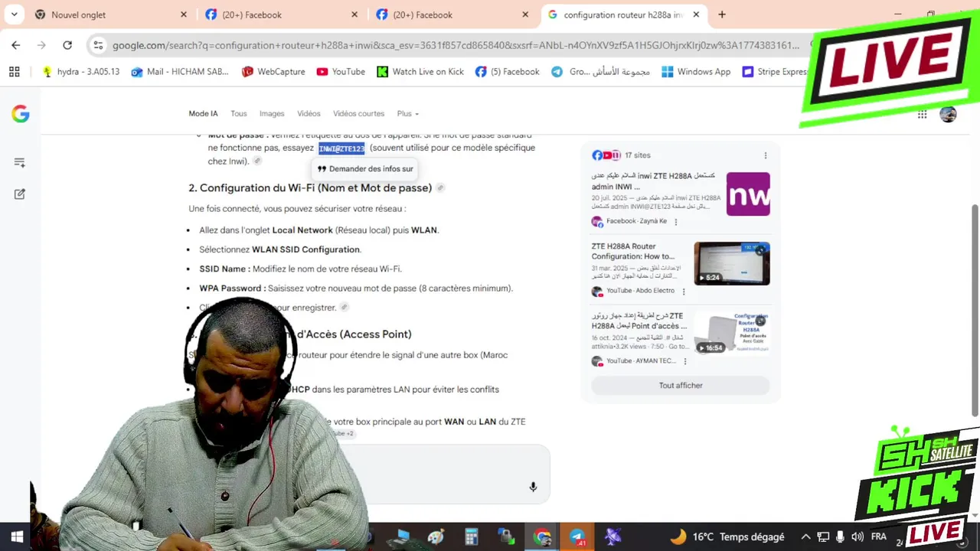Open the inwi ZTE H288A Facebook result
Image resolution: width=980 pixels, height=551 pixels.
pos(653,181)
